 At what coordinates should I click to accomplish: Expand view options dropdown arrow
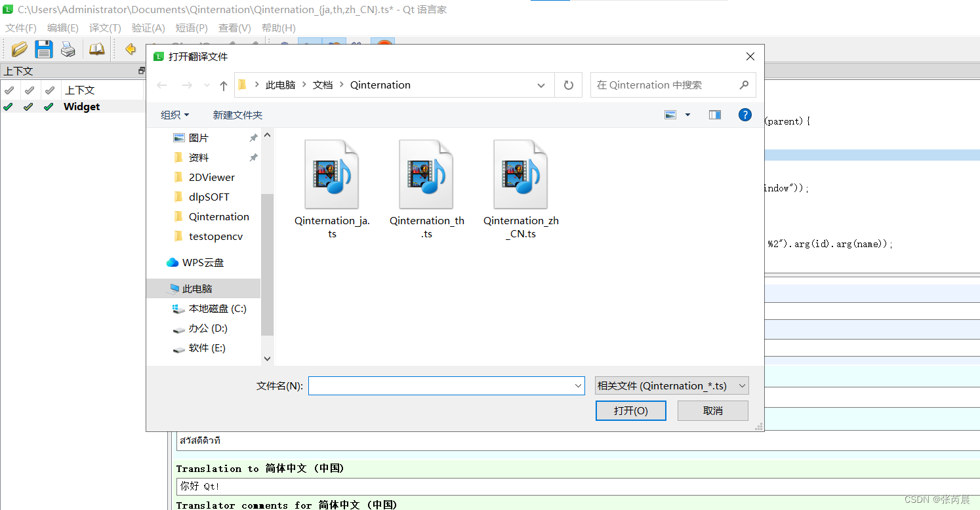pos(687,115)
